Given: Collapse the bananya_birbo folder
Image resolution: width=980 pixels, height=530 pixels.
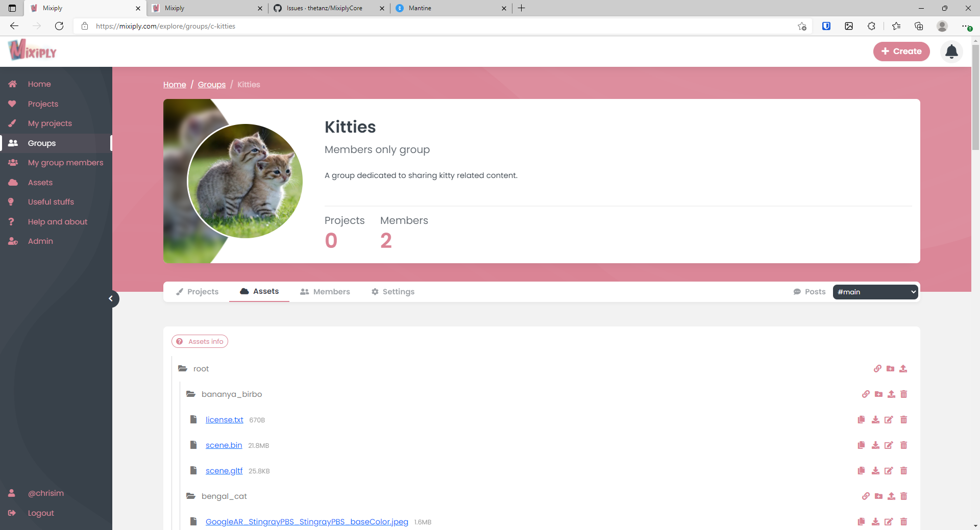Looking at the screenshot, I should tap(191, 394).
